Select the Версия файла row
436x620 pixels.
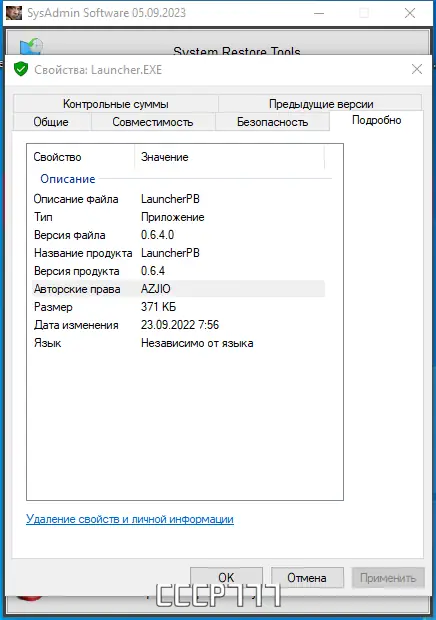[x=178, y=235]
